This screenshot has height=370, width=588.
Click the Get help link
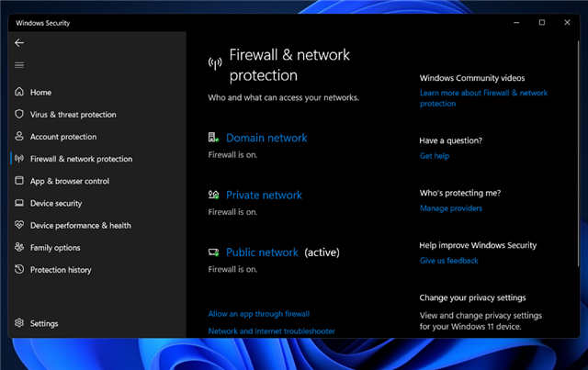click(435, 156)
